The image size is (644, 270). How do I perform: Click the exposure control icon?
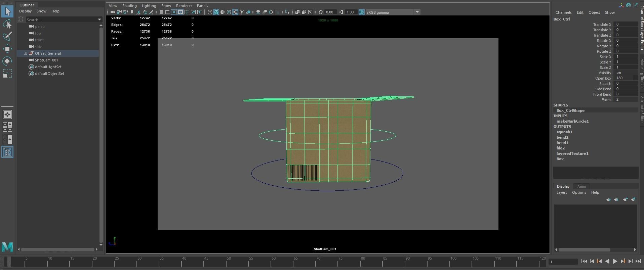coord(321,12)
